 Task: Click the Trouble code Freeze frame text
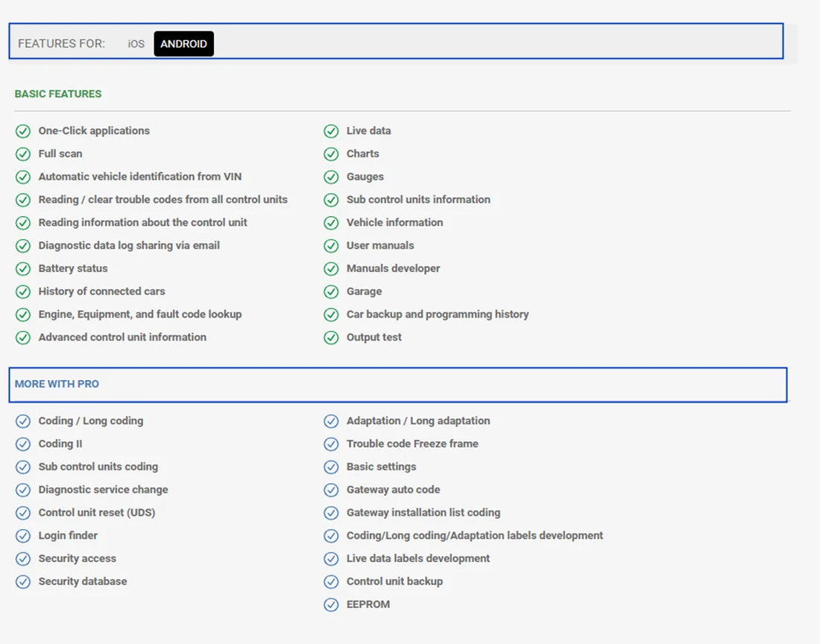(412, 443)
